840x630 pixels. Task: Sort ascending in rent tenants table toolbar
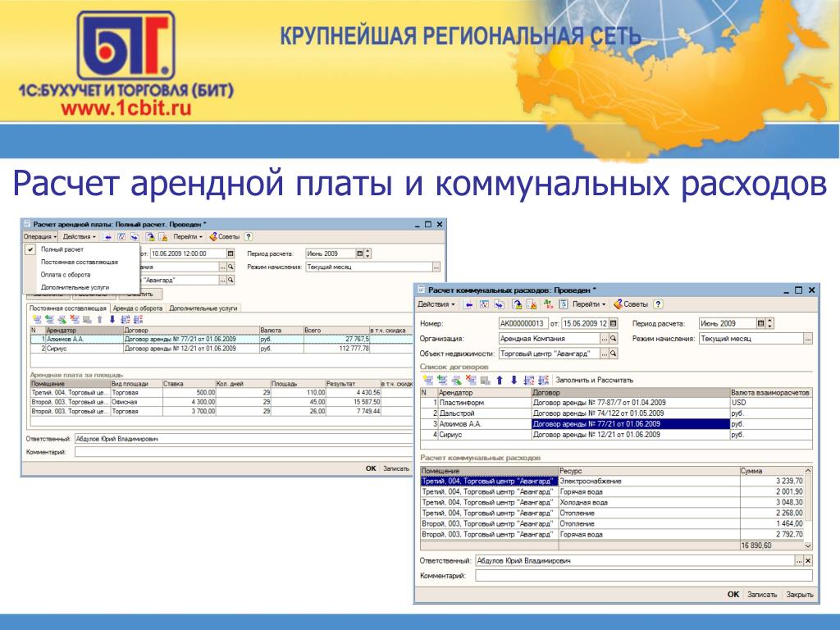(x=126, y=320)
